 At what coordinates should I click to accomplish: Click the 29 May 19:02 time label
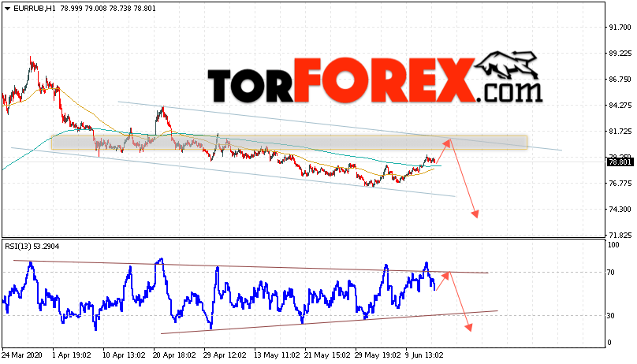coord(378,355)
